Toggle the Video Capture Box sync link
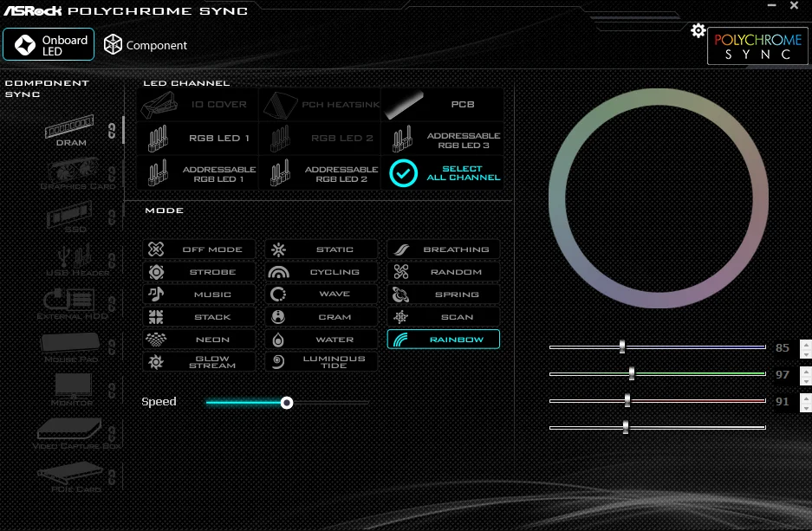The height and width of the screenshot is (531, 812). tap(111, 434)
